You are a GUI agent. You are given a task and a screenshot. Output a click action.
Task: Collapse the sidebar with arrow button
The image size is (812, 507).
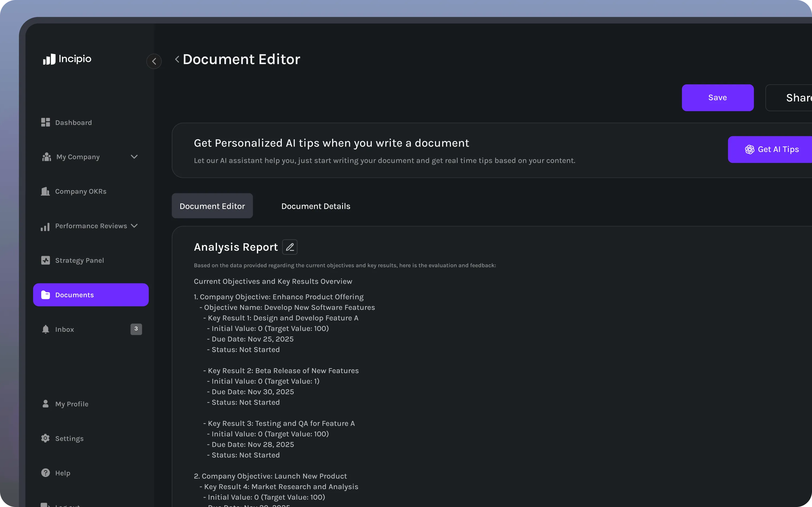(x=154, y=61)
